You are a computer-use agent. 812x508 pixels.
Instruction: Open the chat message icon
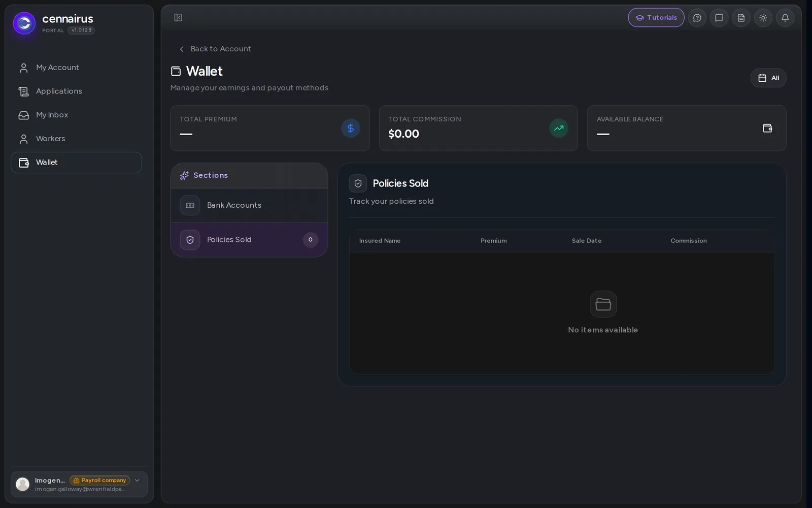(x=719, y=18)
